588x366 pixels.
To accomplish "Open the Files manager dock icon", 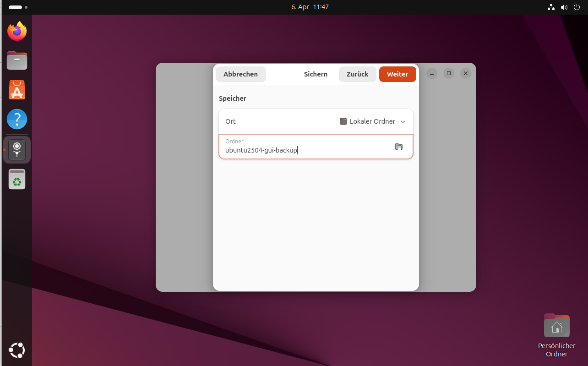I will (x=17, y=60).
